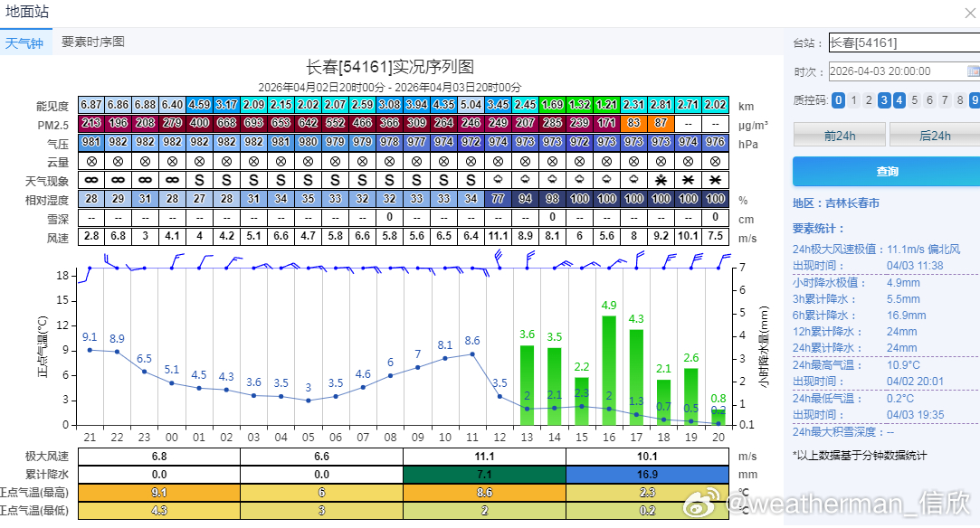The image size is (980, 528).
Task: Toggle quality control code 5 on
Action: click(914, 100)
